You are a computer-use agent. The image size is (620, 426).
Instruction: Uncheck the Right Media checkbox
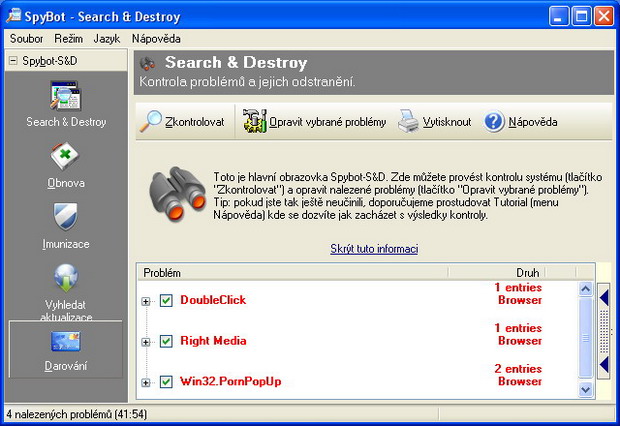tap(166, 341)
